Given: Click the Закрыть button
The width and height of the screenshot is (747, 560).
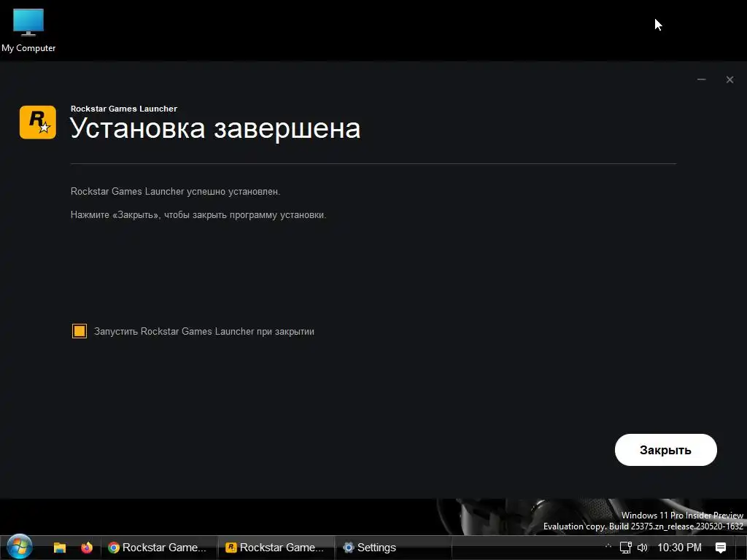Looking at the screenshot, I should pos(665,450).
